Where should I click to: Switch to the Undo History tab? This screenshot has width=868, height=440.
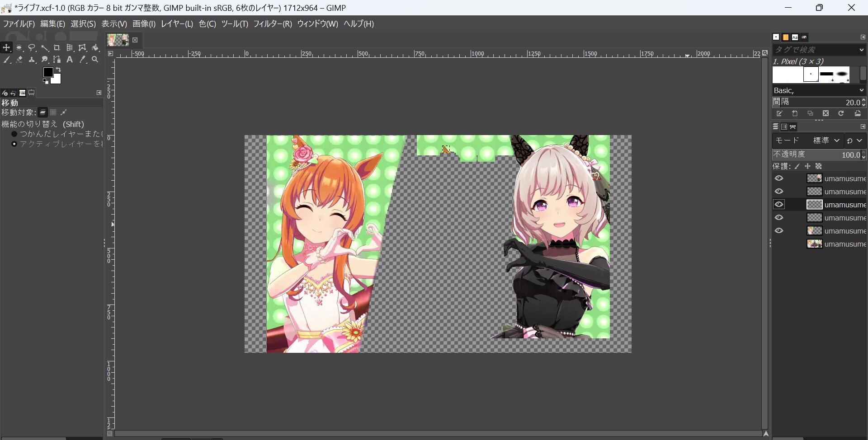(14, 93)
